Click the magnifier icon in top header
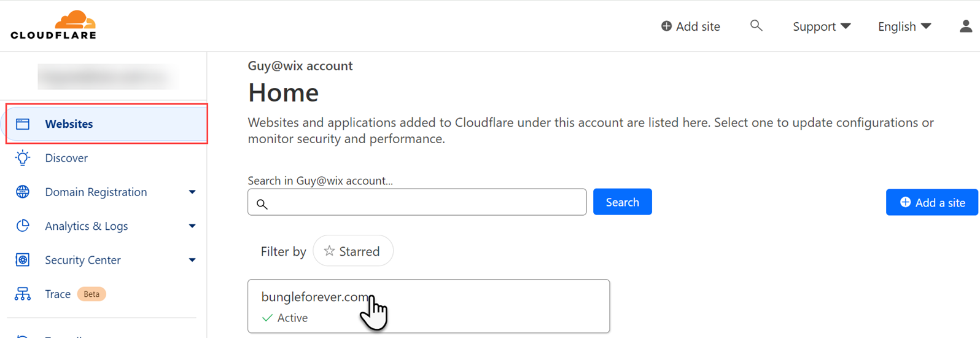Image resolution: width=980 pixels, height=338 pixels. click(756, 26)
